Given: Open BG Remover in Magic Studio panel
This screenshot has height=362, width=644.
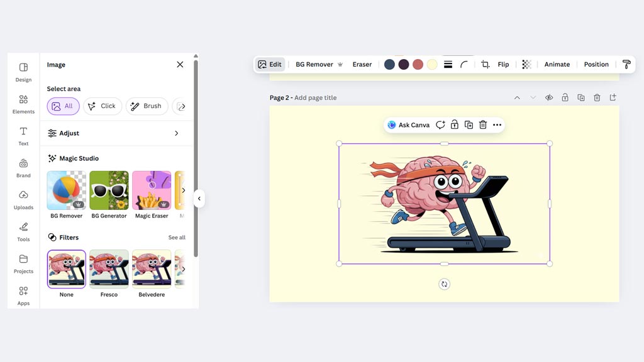Looking at the screenshot, I should [x=66, y=195].
